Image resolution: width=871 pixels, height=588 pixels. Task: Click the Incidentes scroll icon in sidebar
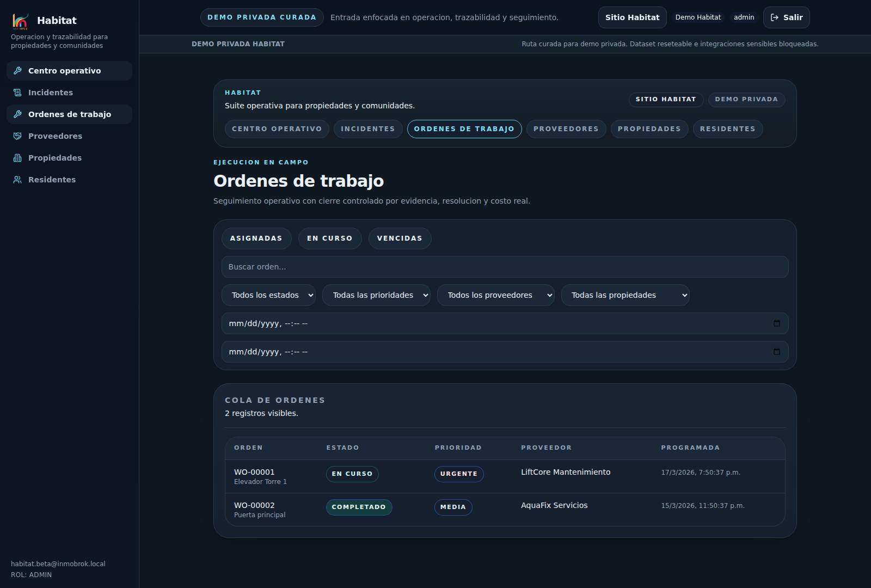click(x=18, y=93)
